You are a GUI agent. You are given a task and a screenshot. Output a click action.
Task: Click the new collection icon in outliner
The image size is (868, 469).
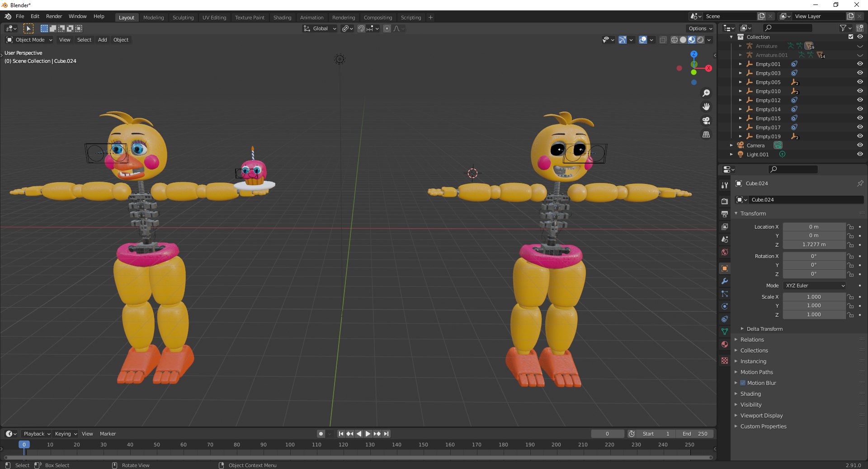pos(860,28)
